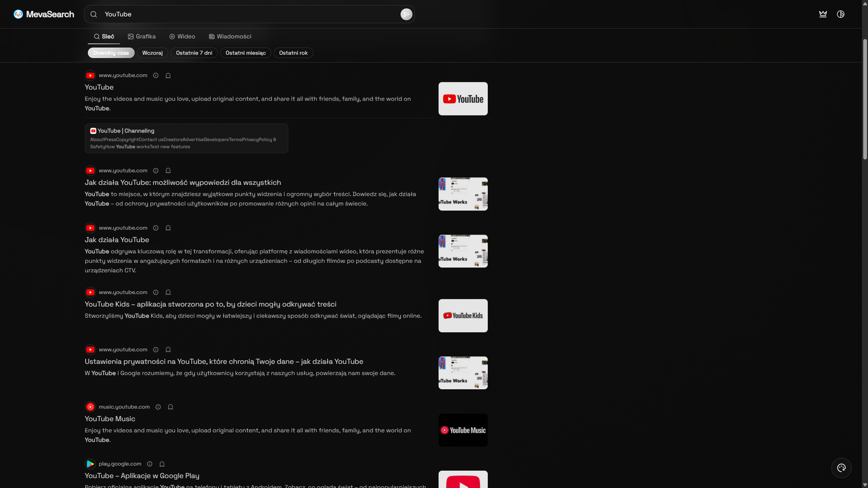The image size is (868, 488).
Task: Show info for the result titled only "YouTube"
Action: (x=156, y=75)
